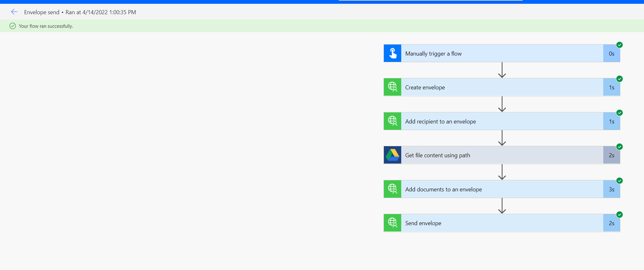Click the Google Drive icon on Get file content
Image resolution: width=644 pixels, height=270 pixels.
point(392,155)
